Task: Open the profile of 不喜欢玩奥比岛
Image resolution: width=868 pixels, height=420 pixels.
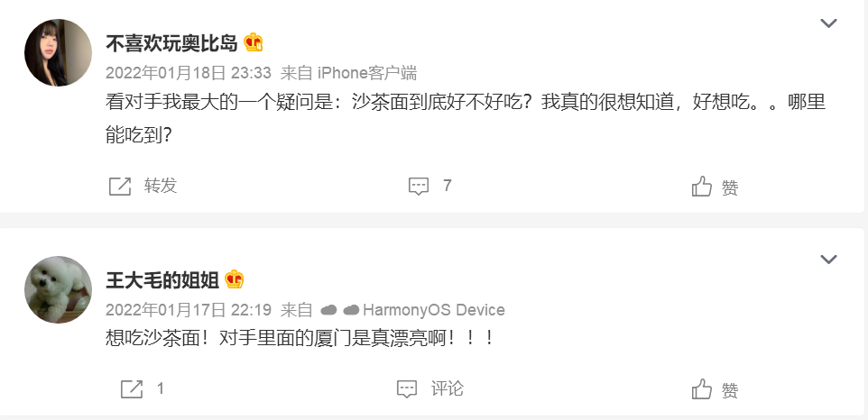Action: 171,43
